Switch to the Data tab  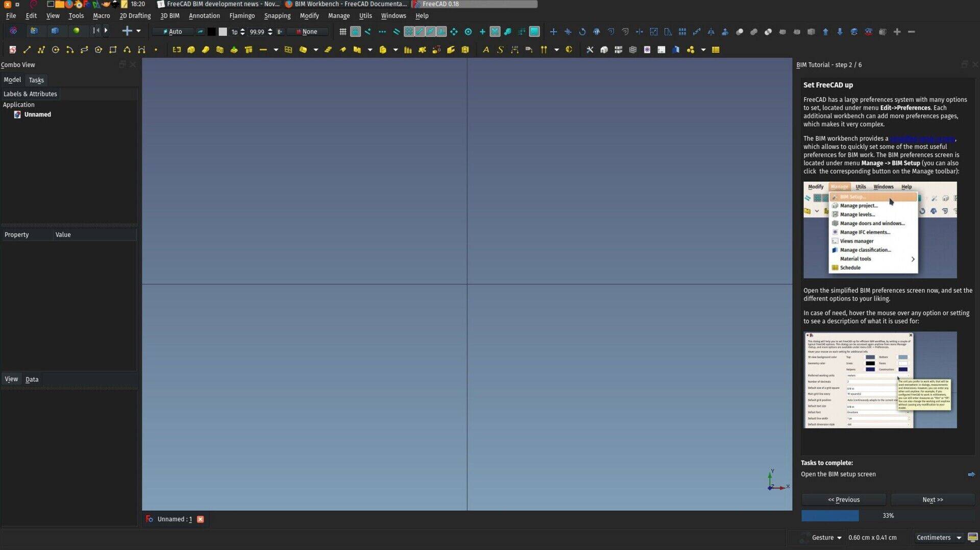(32, 379)
